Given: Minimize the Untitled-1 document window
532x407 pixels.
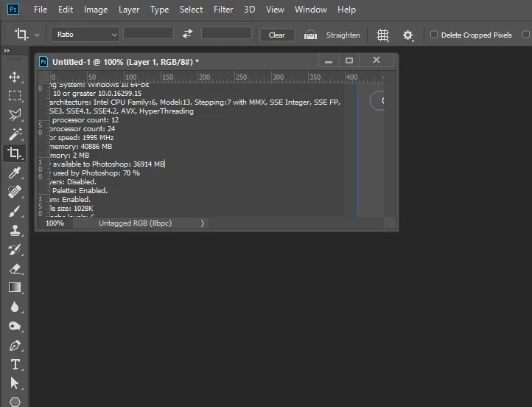Looking at the screenshot, I should click(329, 60).
